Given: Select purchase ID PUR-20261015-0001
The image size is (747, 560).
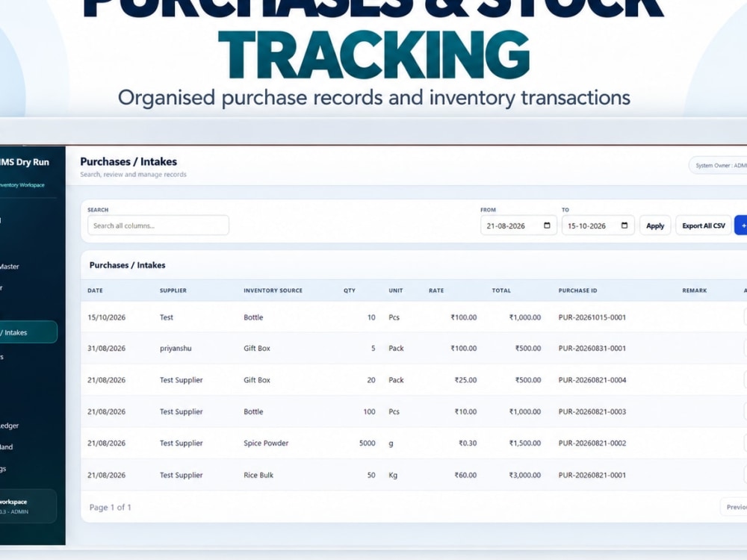Looking at the screenshot, I should 592,317.
